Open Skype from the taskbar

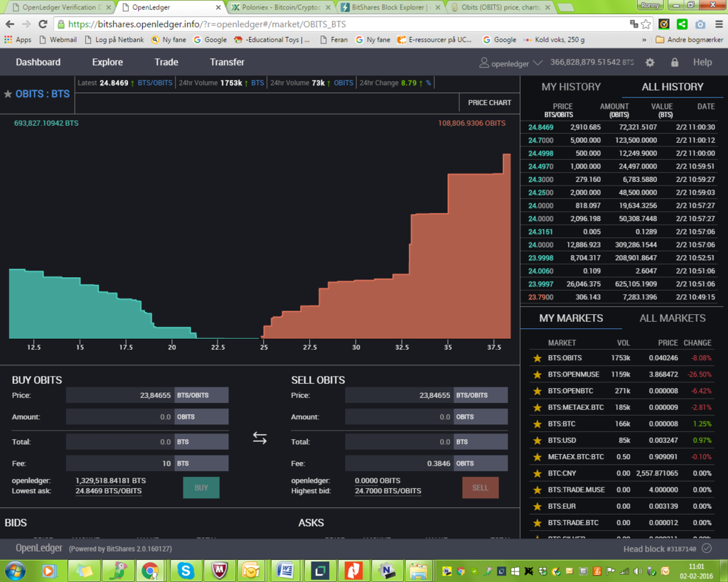pyautogui.click(x=186, y=571)
